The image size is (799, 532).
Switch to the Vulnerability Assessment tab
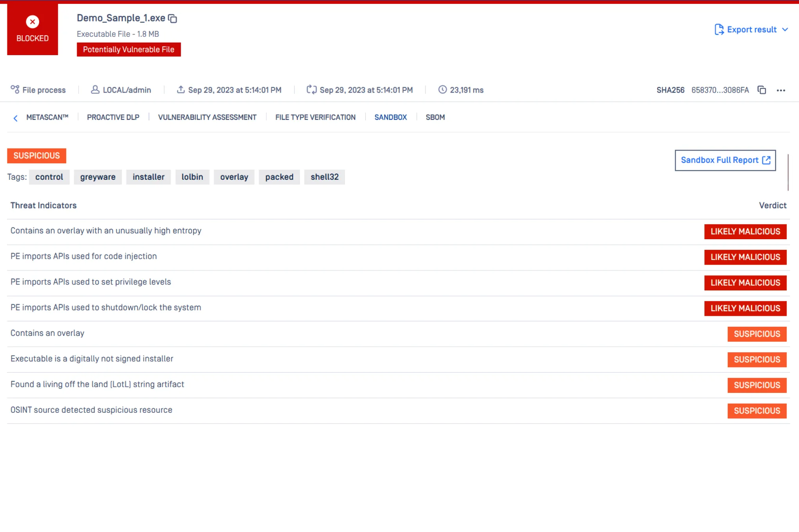[x=207, y=117]
